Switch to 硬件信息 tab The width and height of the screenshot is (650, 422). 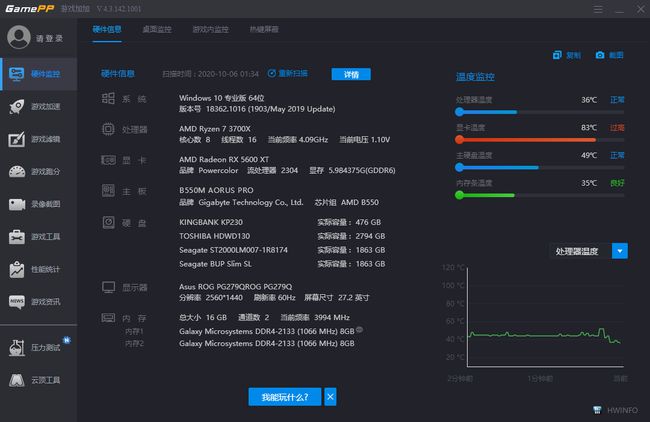(107, 29)
